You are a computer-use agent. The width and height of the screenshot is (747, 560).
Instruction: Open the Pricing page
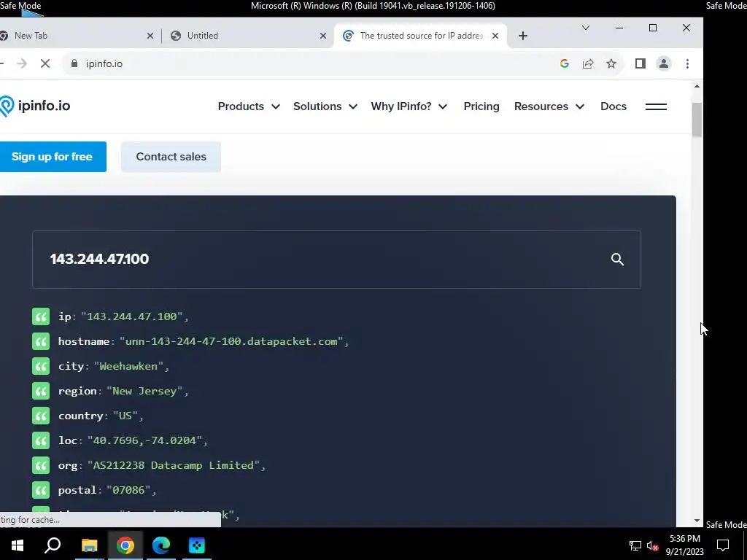pos(481,106)
